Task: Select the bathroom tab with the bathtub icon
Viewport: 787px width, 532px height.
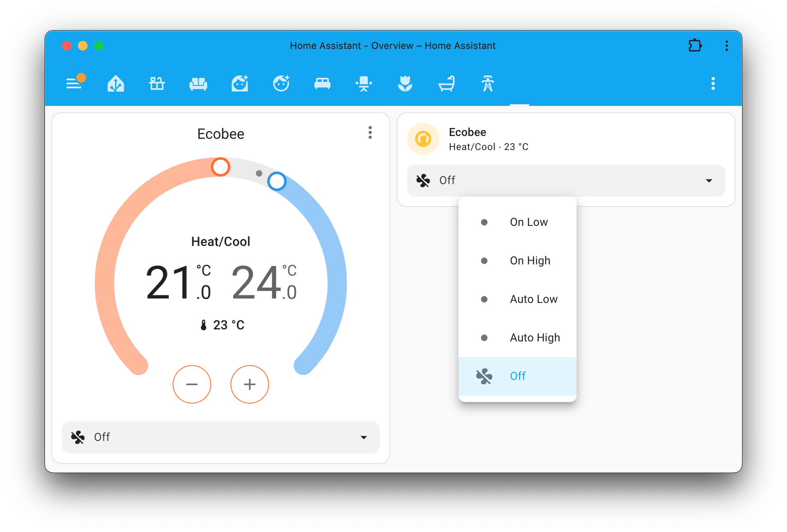Action: pos(447,84)
